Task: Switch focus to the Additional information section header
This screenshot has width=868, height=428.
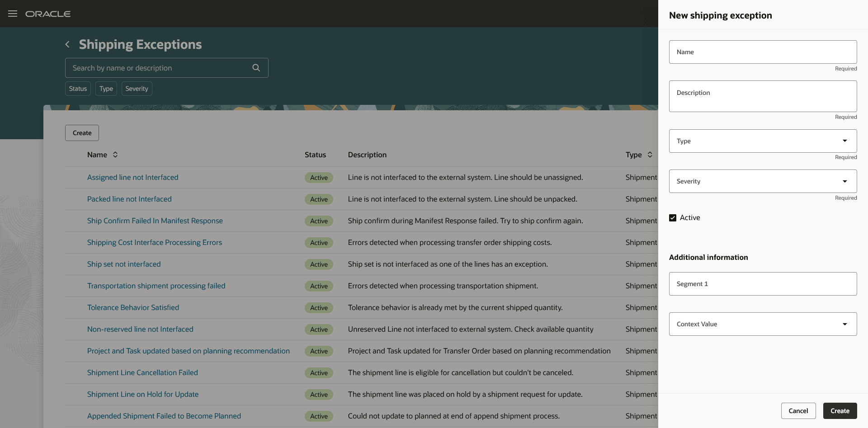Action: (708, 257)
